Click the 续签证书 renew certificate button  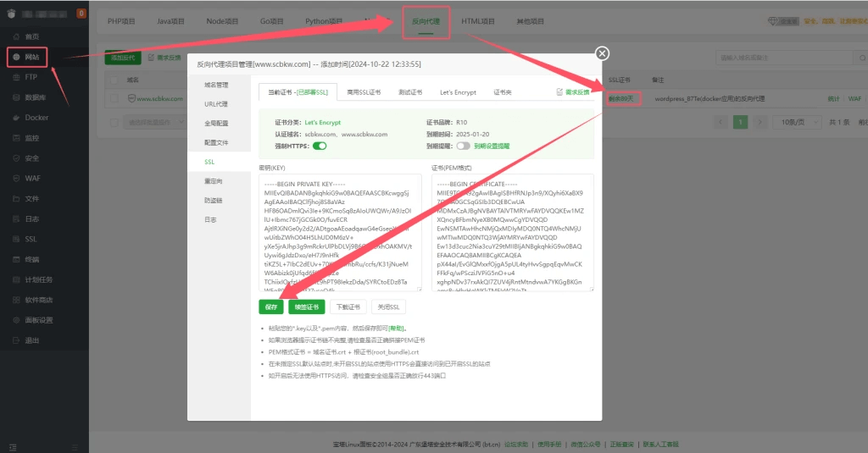coord(307,307)
